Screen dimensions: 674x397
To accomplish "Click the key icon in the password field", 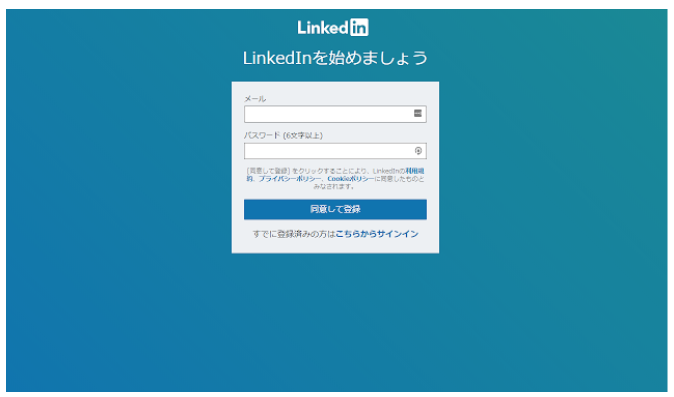I will click(418, 151).
